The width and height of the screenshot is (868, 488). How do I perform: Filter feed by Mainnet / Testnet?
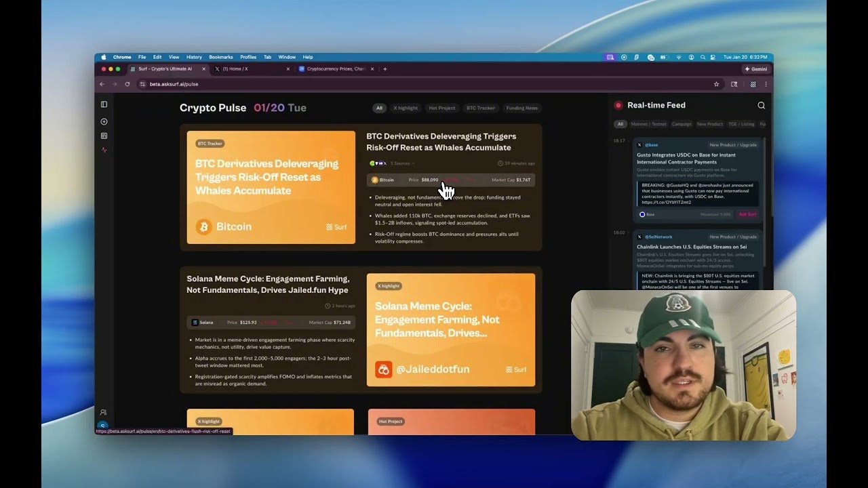click(x=648, y=124)
